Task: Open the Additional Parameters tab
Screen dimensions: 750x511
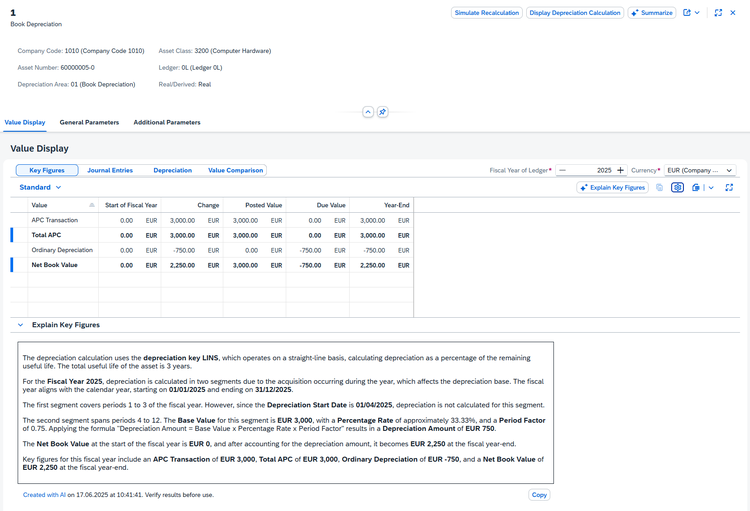Action: 167,122
